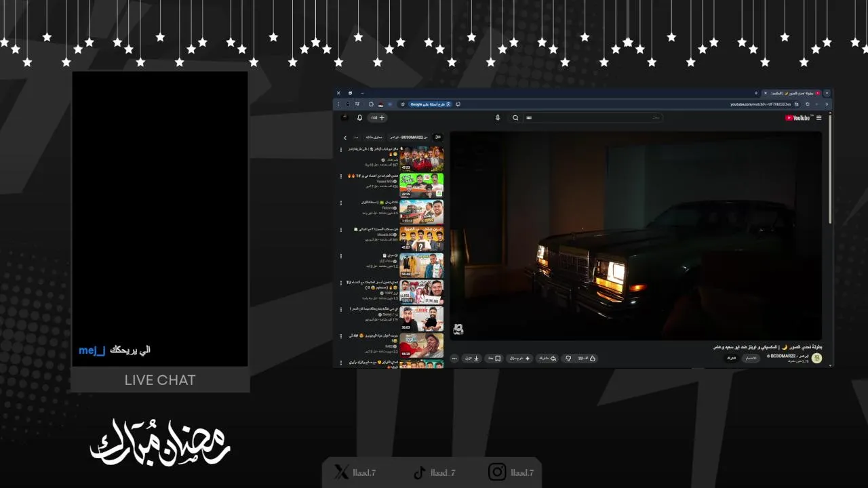868x488 pixels.
Task: Open the 55:39 recommended video thumbnail
Action: 422,345
